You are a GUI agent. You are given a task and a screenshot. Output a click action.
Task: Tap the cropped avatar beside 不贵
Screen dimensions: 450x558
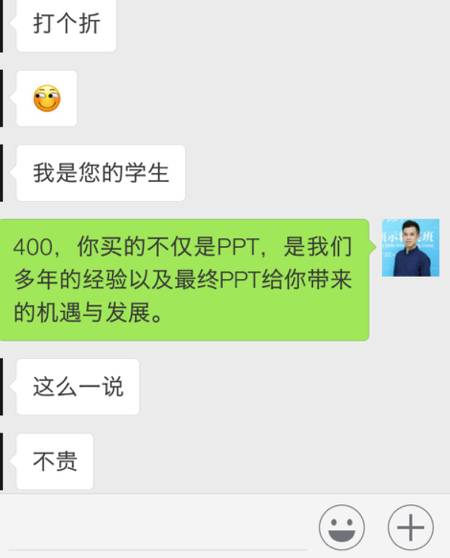[1, 461]
